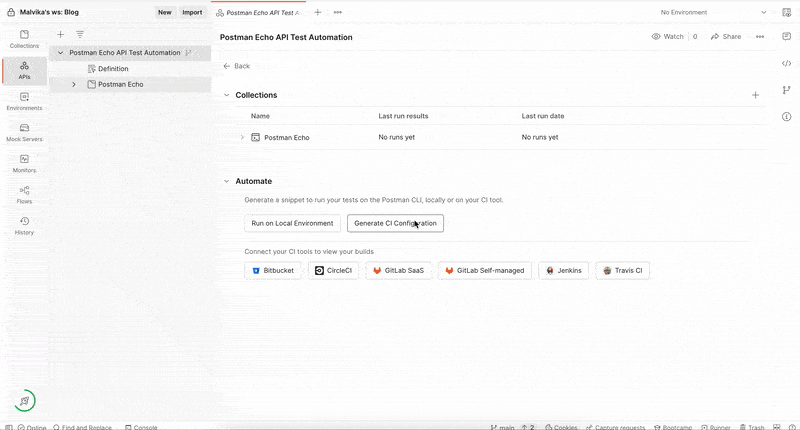Viewport: 800px width, 430px height.
Task: Connect CircleCI tool
Action: [333, 270]
